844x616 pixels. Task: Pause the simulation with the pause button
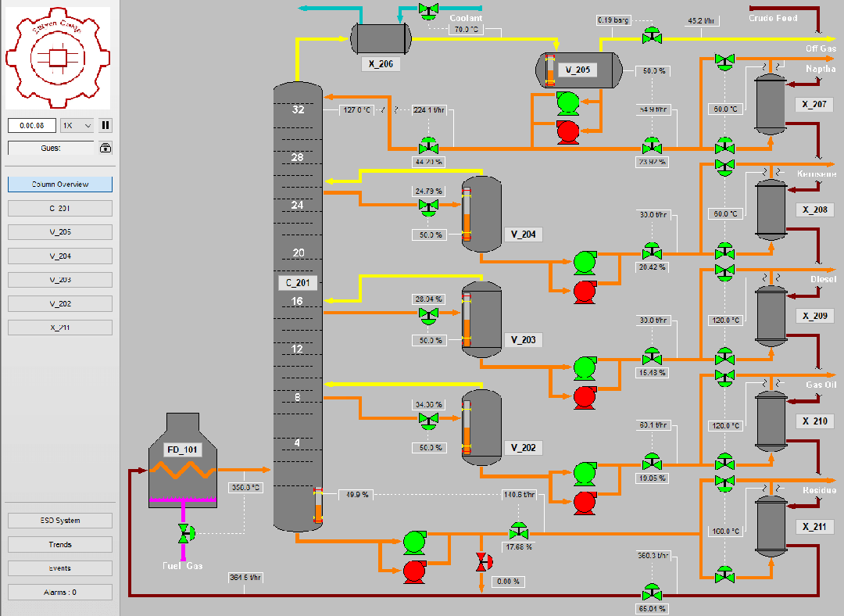(105, 125)
